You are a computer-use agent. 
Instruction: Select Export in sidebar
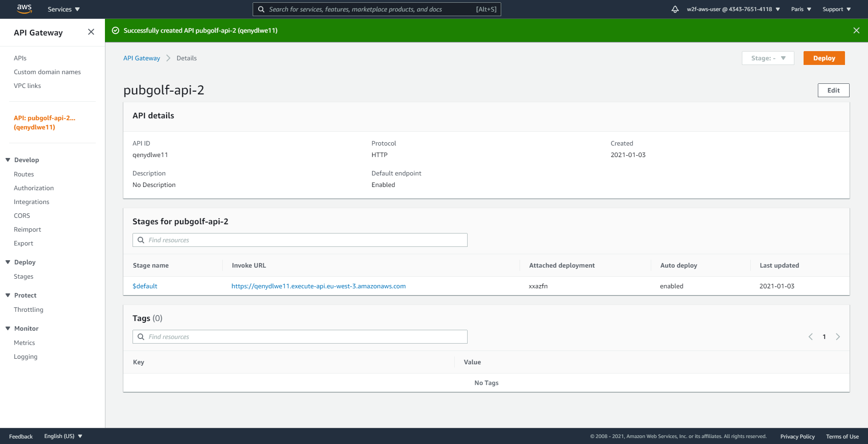point(23,243)
